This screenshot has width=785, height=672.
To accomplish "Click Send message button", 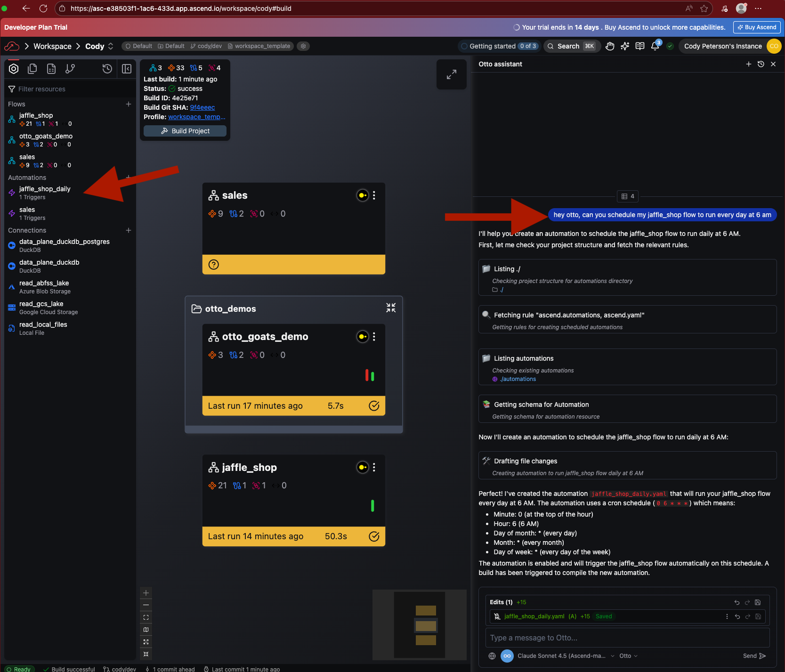I will point(754,656).
